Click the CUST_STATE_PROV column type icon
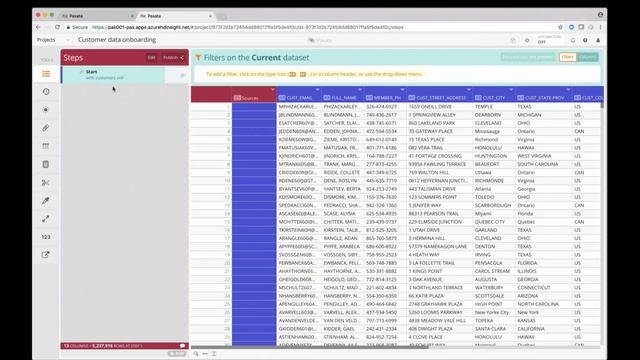Viewport: 640px width, 360px height. [520, 98]
